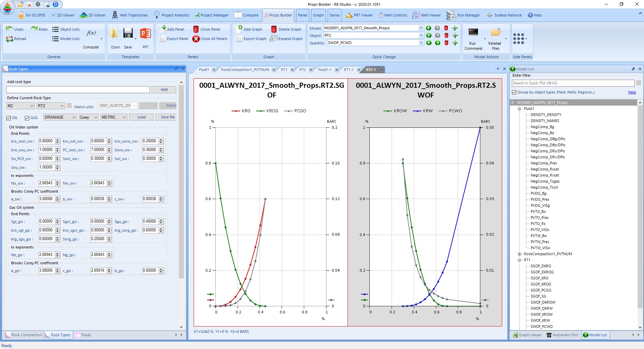Open the Quantity SWOF_PCWO dropdown

pyautogui.click(x=421, y=43)
